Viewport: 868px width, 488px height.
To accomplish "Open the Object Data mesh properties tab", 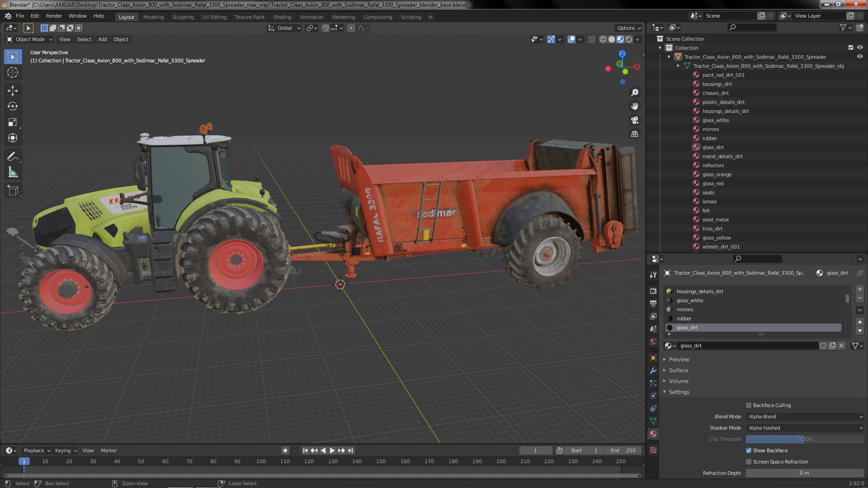I will [x=653, y=421].
